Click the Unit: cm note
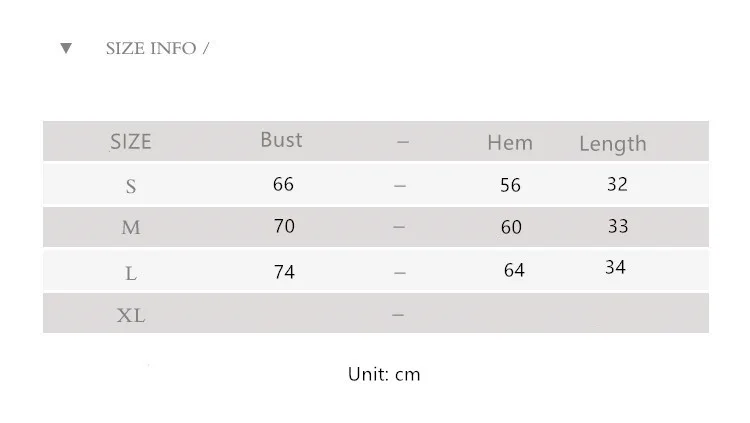The image size is (750, 423). pyautogui.click(x=384, y=374)
